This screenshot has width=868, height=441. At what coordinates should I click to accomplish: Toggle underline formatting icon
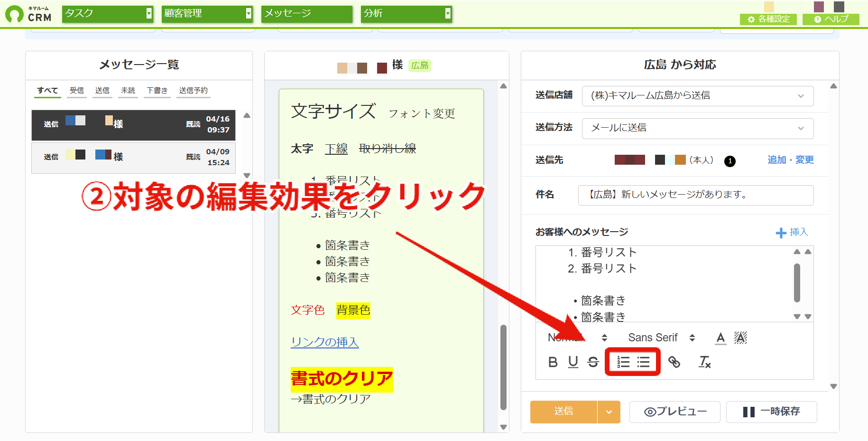(x=573, y=362)
